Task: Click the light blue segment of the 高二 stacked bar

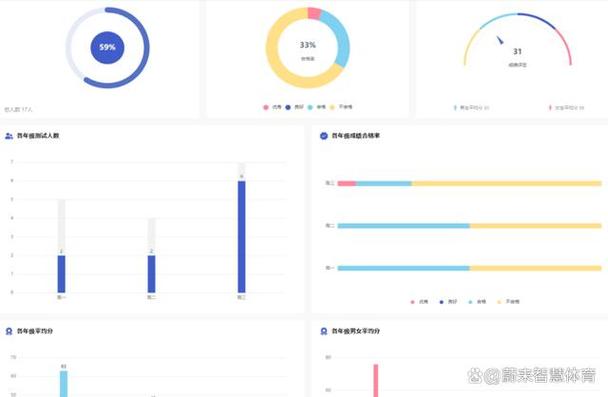Action: click(x=404, y=226)
